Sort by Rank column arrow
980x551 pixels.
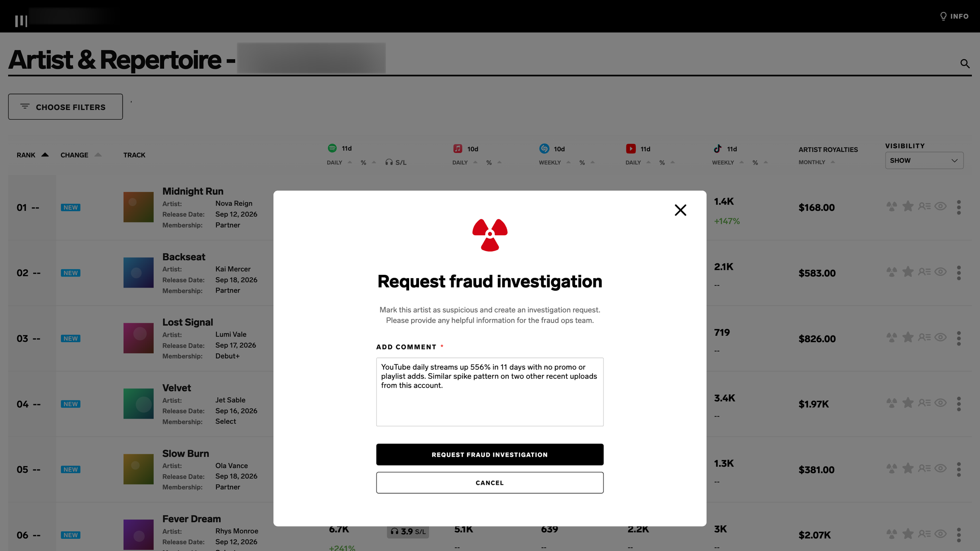[x=45, y=155]
